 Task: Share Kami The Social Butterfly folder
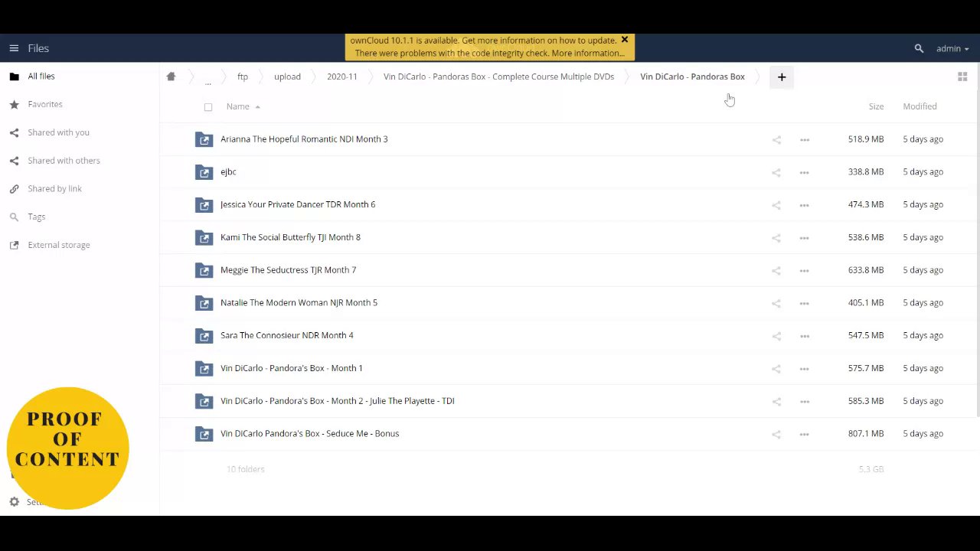click(x=776, y=237)
